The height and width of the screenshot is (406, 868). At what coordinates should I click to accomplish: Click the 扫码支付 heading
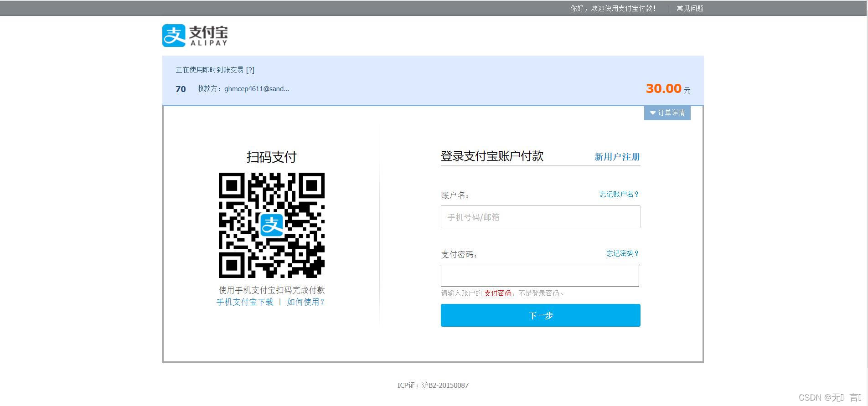272,157
